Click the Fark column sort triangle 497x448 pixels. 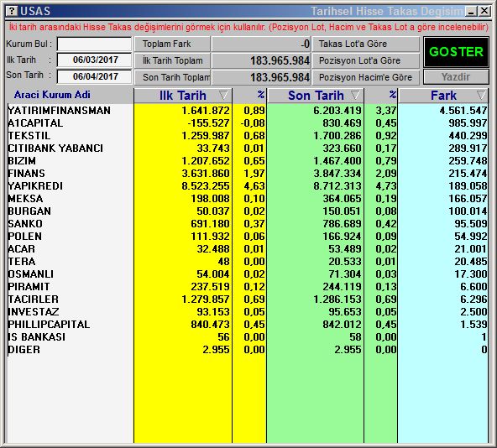481,95
